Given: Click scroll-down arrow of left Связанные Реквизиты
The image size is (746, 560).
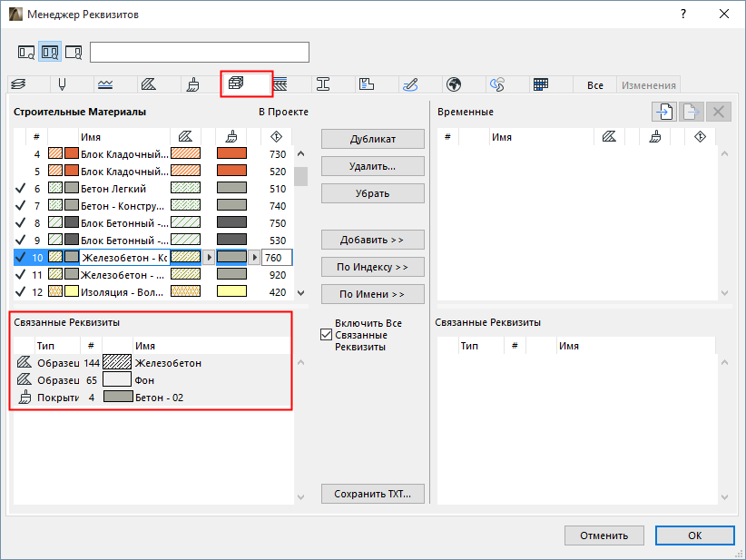Looking at the screenshot, I should pos(300,497).
